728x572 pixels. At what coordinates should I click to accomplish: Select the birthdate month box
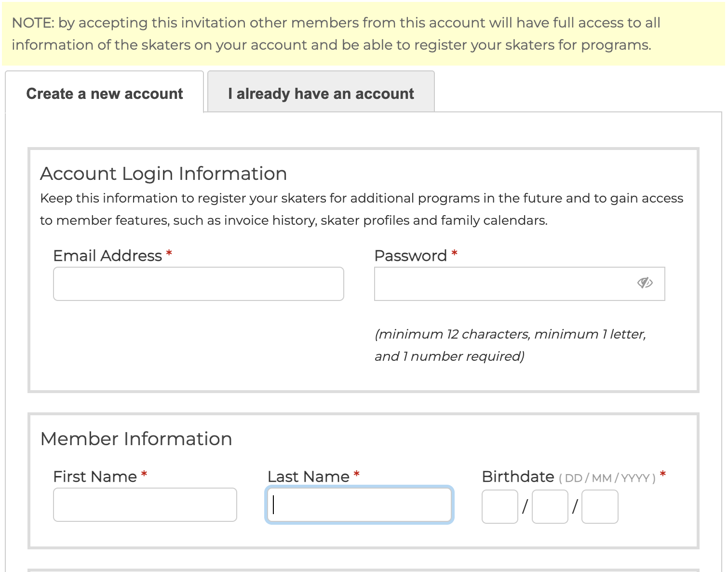point(550,506)
